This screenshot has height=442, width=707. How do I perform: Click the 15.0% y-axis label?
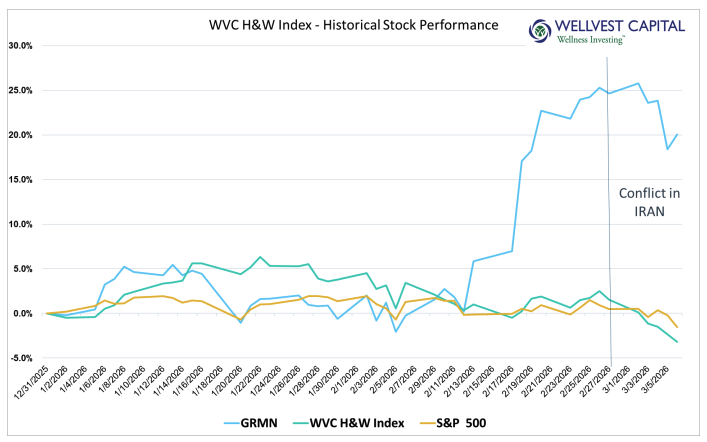pyautogui.click(x=22, y=180)
